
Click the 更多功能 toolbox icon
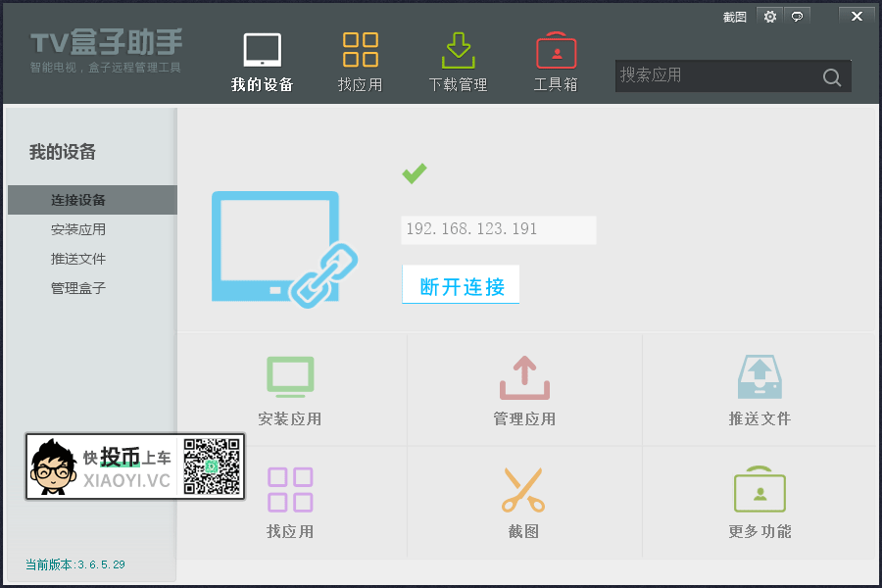[759, 489]
